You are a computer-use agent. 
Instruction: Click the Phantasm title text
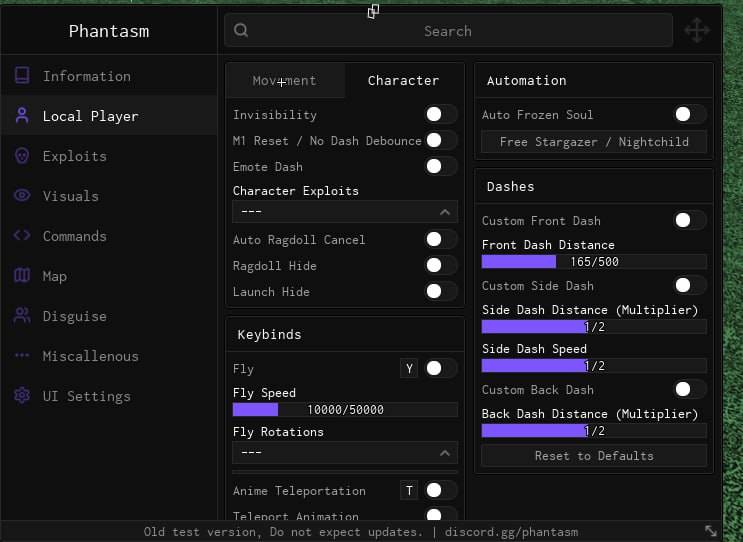tap(109, 31)
